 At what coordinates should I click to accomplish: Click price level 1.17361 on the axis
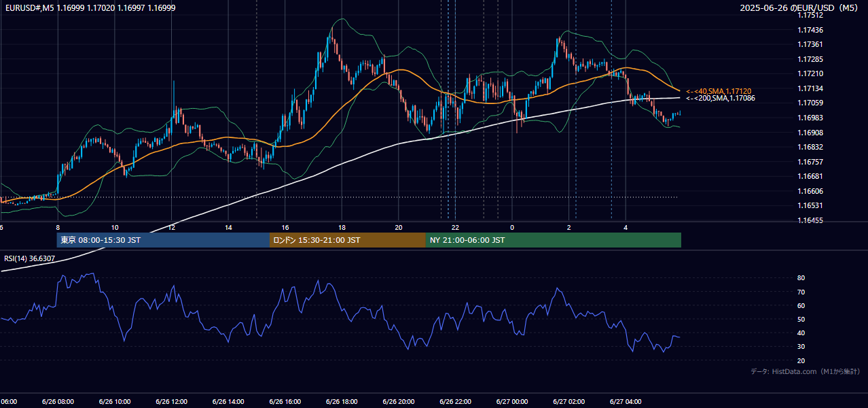pos(810,44)
